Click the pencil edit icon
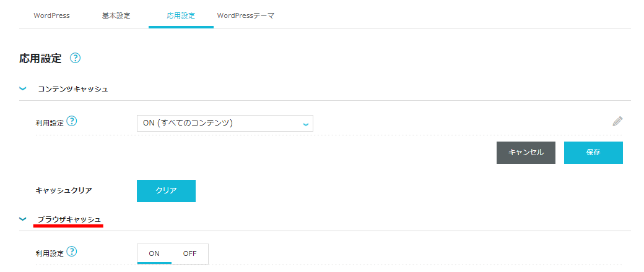Image resolution: width=644 pixels, height=272 pixels. [617, 121]
